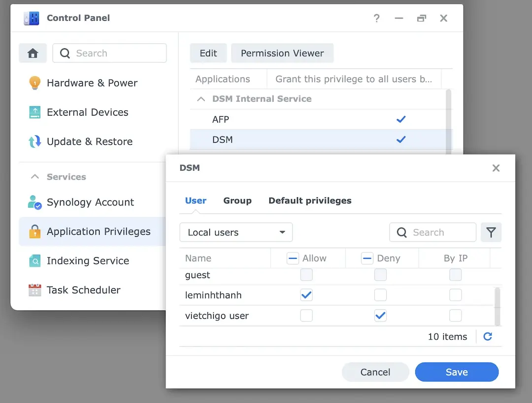Collapse the Services section

35,177
